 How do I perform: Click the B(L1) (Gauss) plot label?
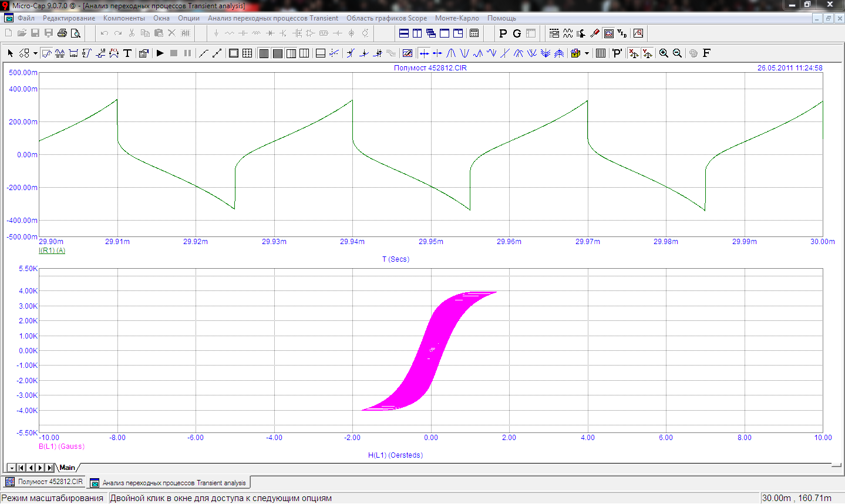tap(62, 447)
